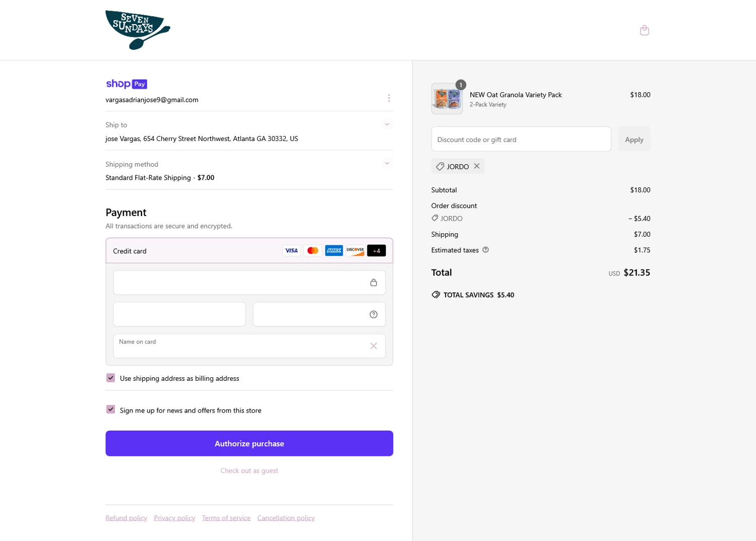The height and width of the screenshot is (541, 756).
Task: Click the order discount JORDO tag icon
Action: coord(435,218)
